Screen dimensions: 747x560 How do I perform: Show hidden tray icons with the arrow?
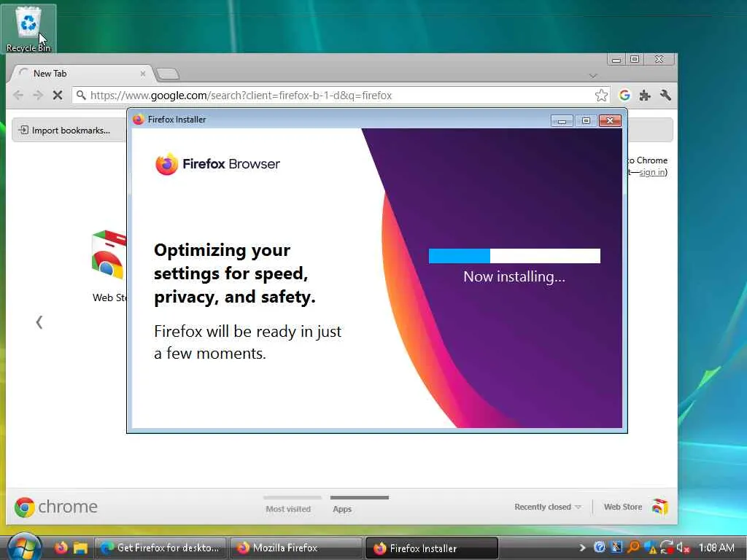coord(582,548)
